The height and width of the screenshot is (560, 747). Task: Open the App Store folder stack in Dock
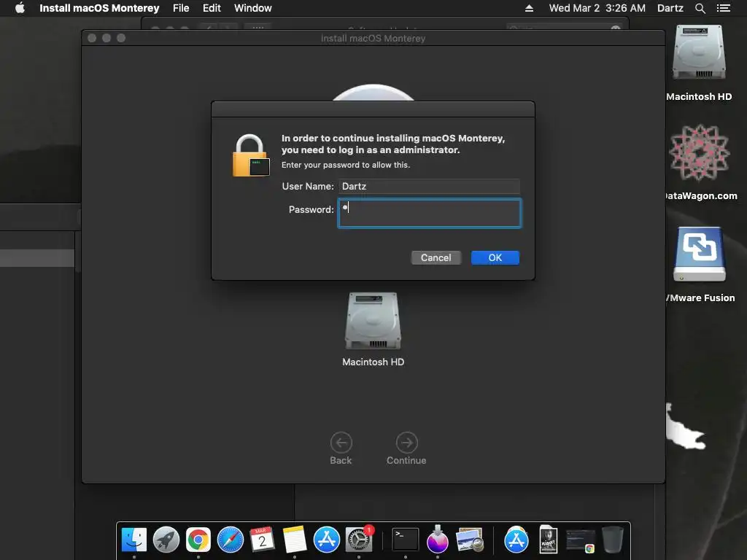point(516,540)
